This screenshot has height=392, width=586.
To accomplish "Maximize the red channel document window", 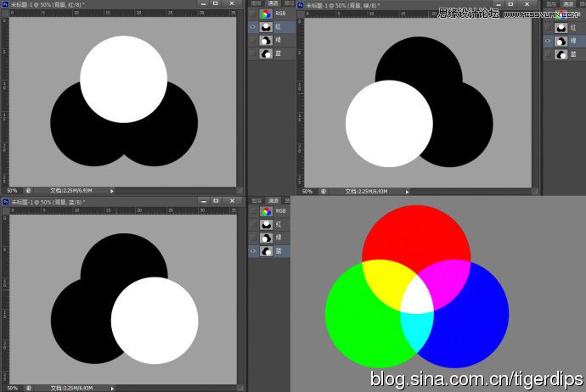I will click(x=215, y=3).
